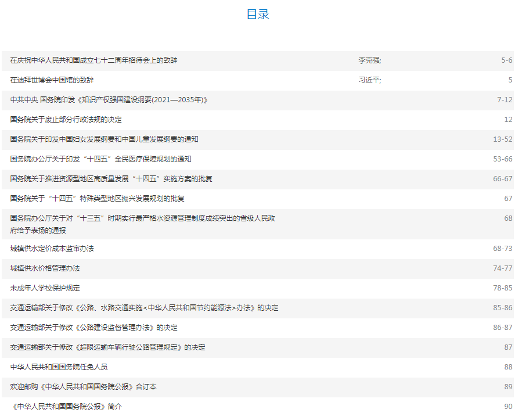Open 最严格水资源管理制度表扬通报 entry
Viewport: 522px width, 420px height.
[x=142, y=224]
